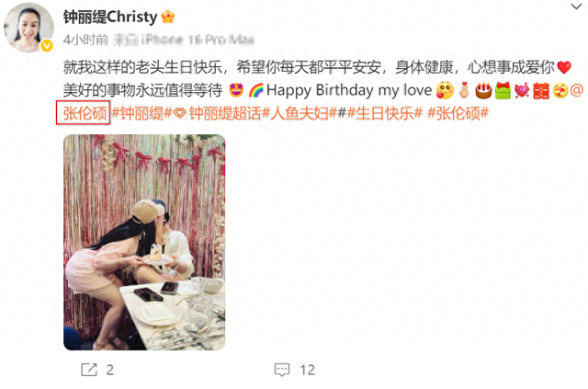Open the #生日快乐# hashtag
Viewport: 588px width, 389px height.
coord(385,113)
